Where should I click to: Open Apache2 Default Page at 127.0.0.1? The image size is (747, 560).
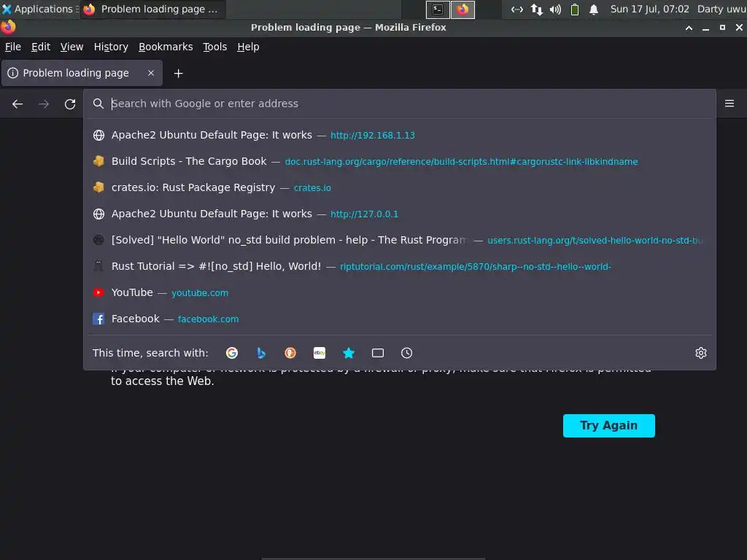(399, 214)
